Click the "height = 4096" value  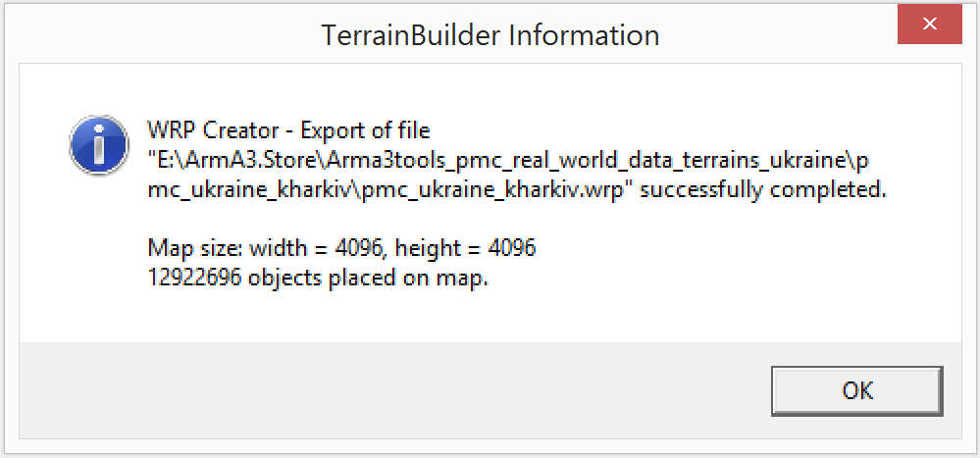coord(466,249)
